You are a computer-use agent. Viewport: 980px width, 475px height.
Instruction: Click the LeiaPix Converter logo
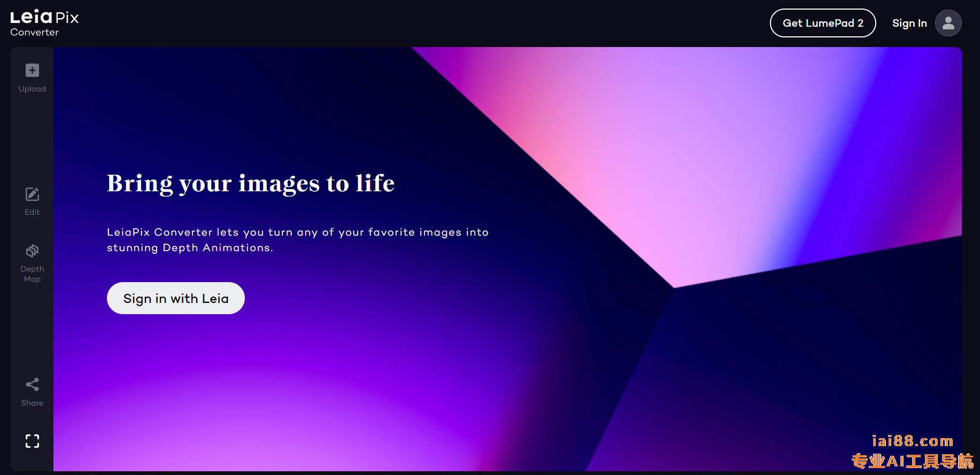(44, 23)
